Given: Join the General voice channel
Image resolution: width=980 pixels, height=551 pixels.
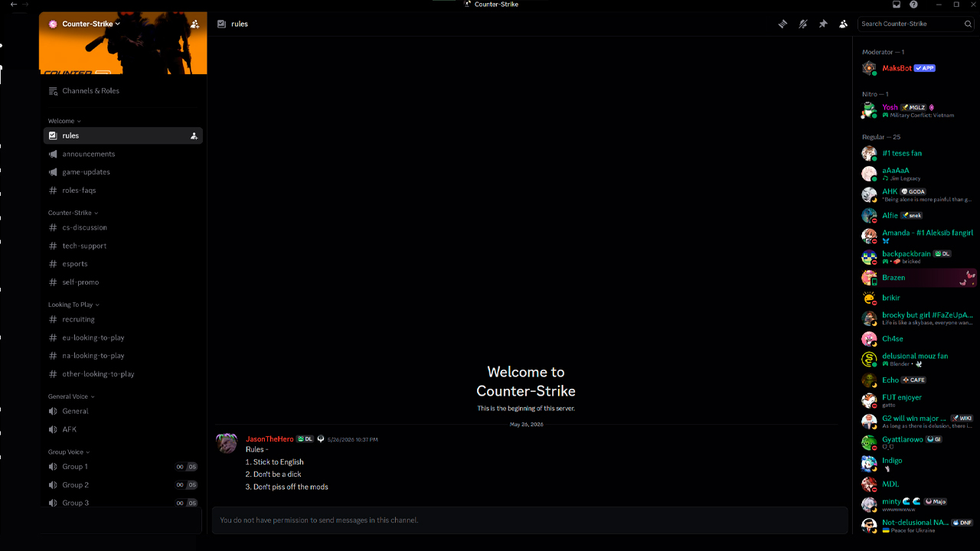Looking at the screenshot, I should [123, 411].
